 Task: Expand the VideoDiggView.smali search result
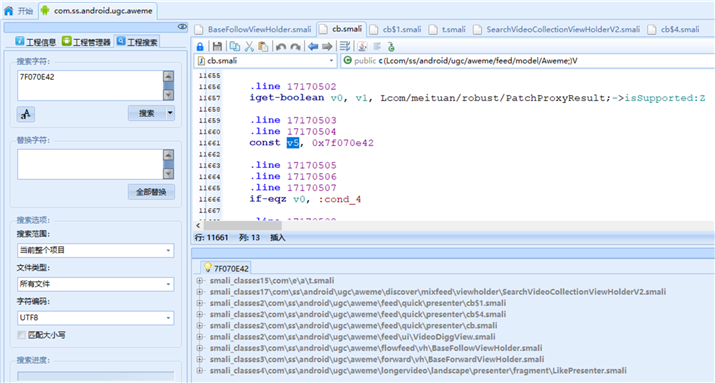point(200,337)
